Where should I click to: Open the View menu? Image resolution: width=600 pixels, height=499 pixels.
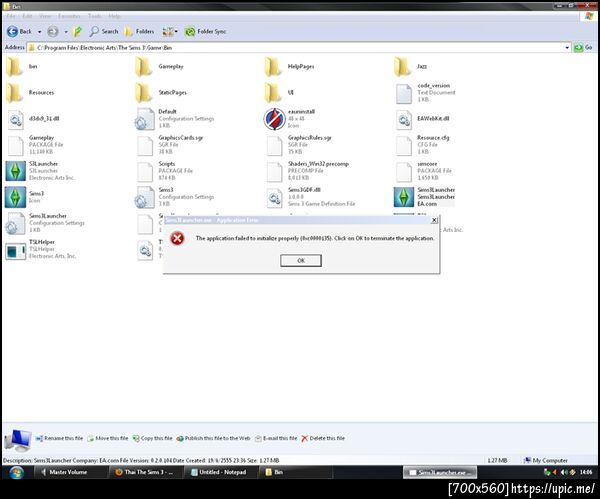pyautogui.click(x=45, y=16)
